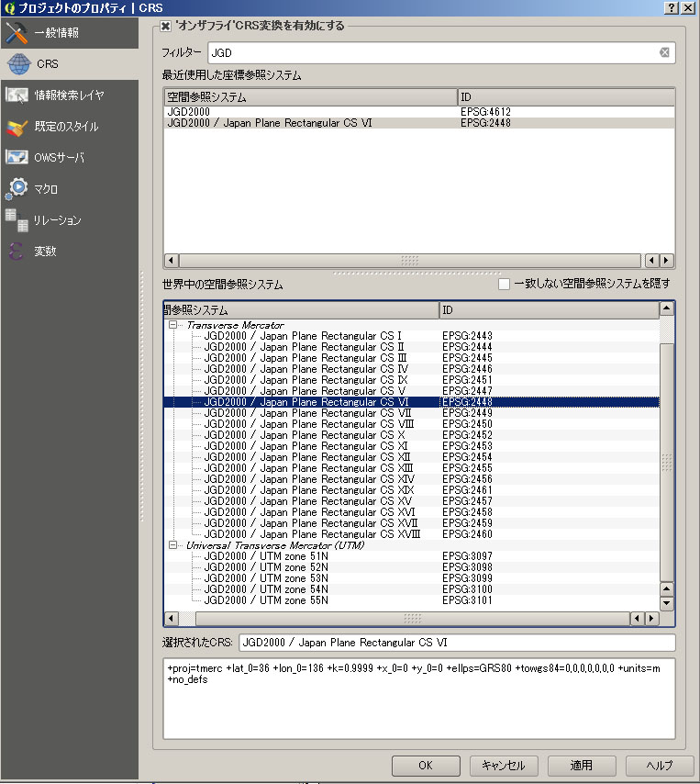Click far-right arrow of world CRS horizontal scrollbar
Viewport: 700px width, 784px height.
[651, 619]
